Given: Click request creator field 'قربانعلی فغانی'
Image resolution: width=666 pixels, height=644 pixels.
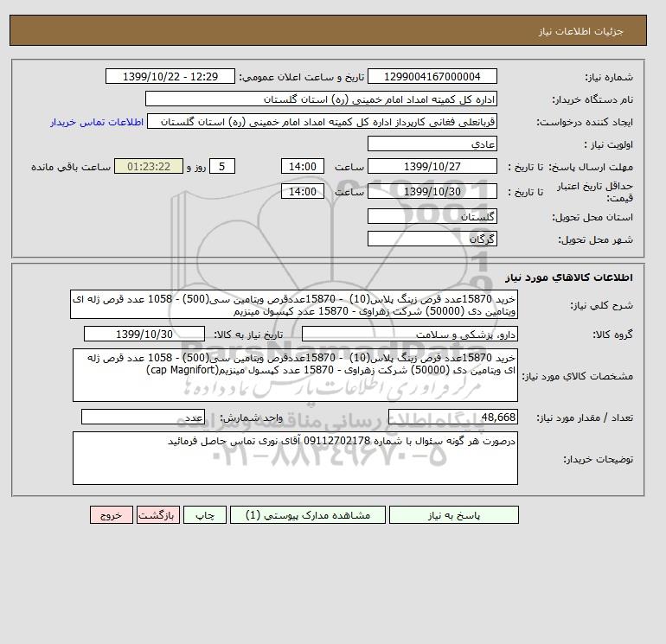Looking at the screenshot, I should tap(322, 121).
